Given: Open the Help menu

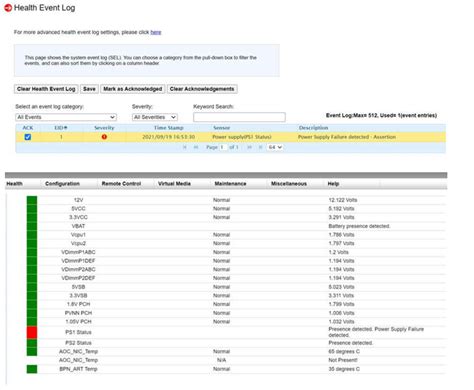Looking at the screenshot, I should 333,184.
